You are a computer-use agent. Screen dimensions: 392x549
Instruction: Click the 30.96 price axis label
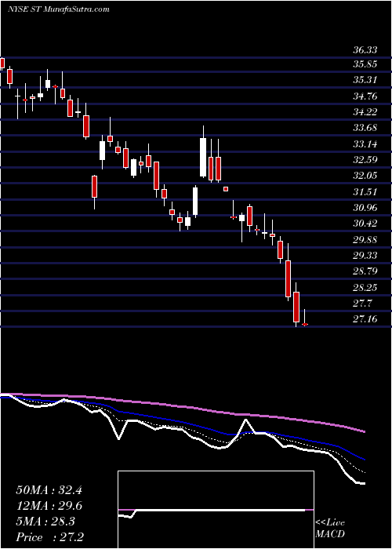[x=365, y=208]
